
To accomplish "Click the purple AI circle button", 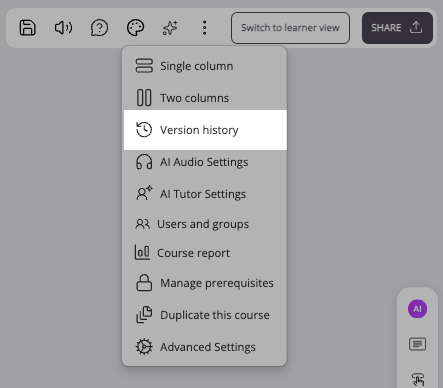I will pyautogui.click(x=417, y=309).
